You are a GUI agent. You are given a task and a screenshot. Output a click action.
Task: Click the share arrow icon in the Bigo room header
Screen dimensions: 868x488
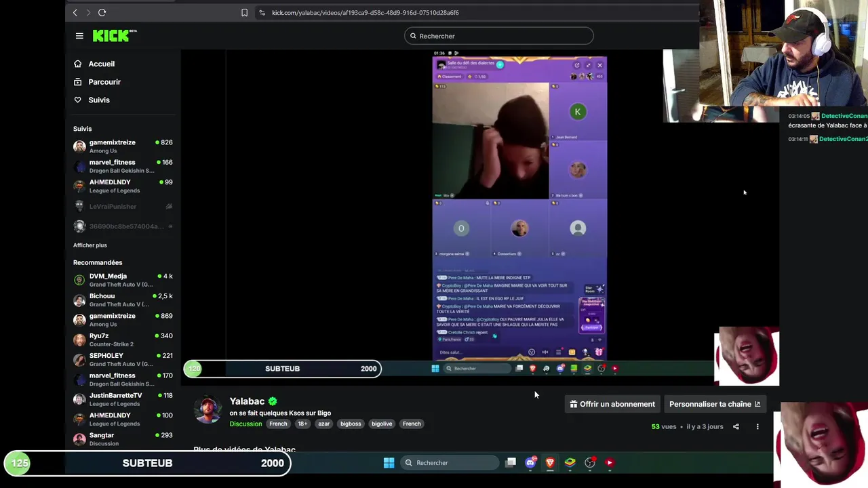(x=577, y=65)
